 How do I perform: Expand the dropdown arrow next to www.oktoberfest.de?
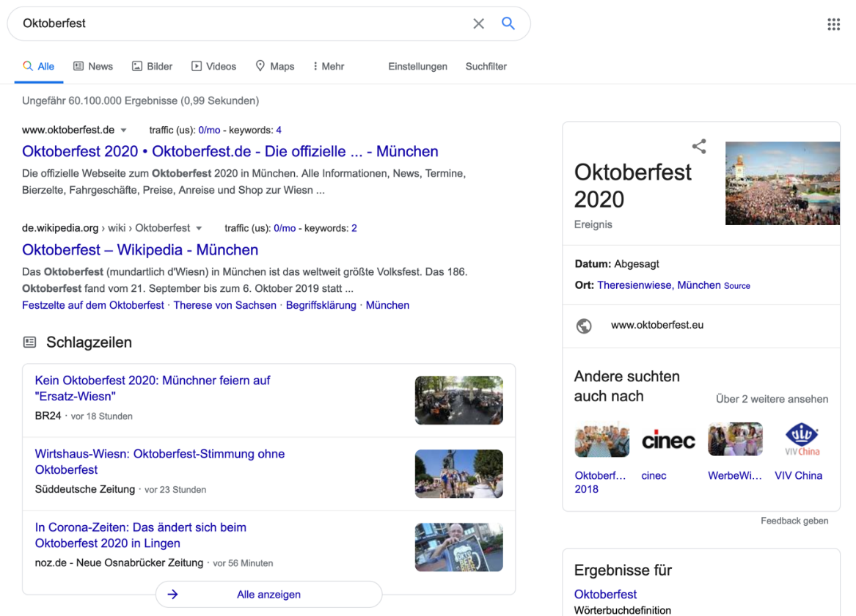pyautogui.click(x=123, y=131)
